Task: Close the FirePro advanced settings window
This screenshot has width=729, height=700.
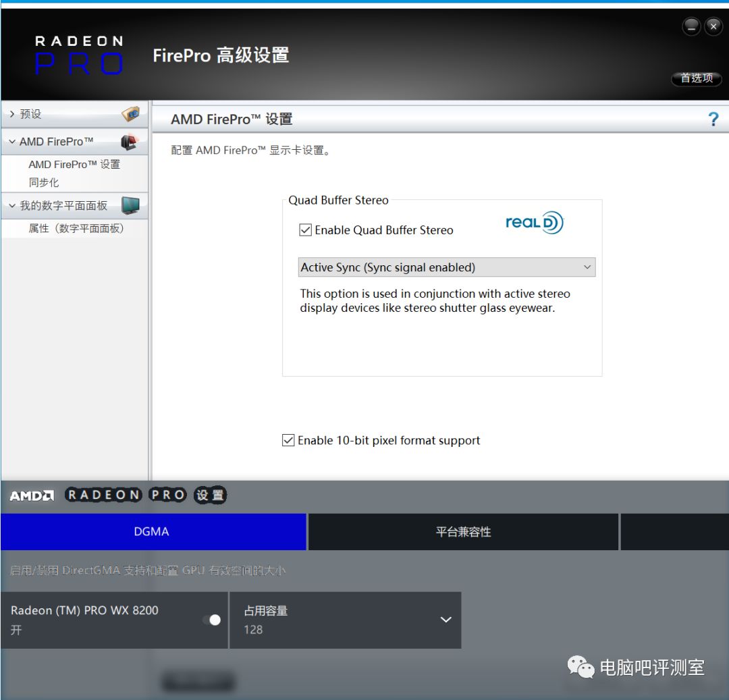Action: [713, 27]
